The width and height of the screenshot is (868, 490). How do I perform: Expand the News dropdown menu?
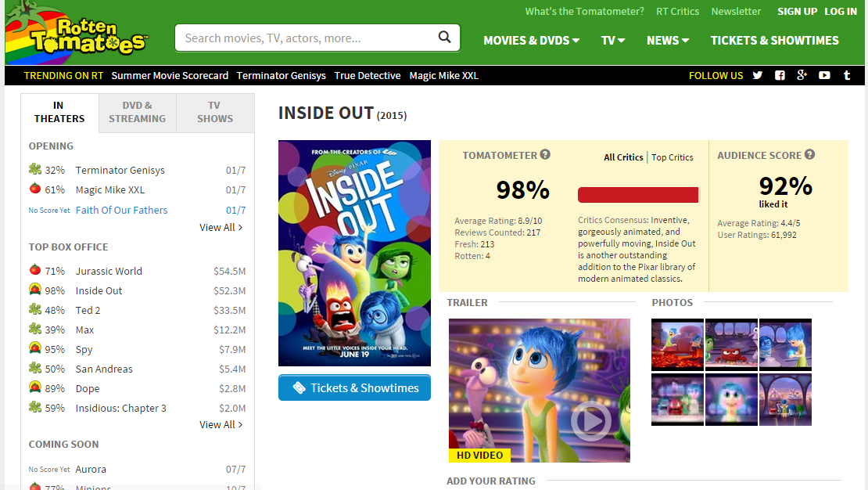[x=668, y=41]
